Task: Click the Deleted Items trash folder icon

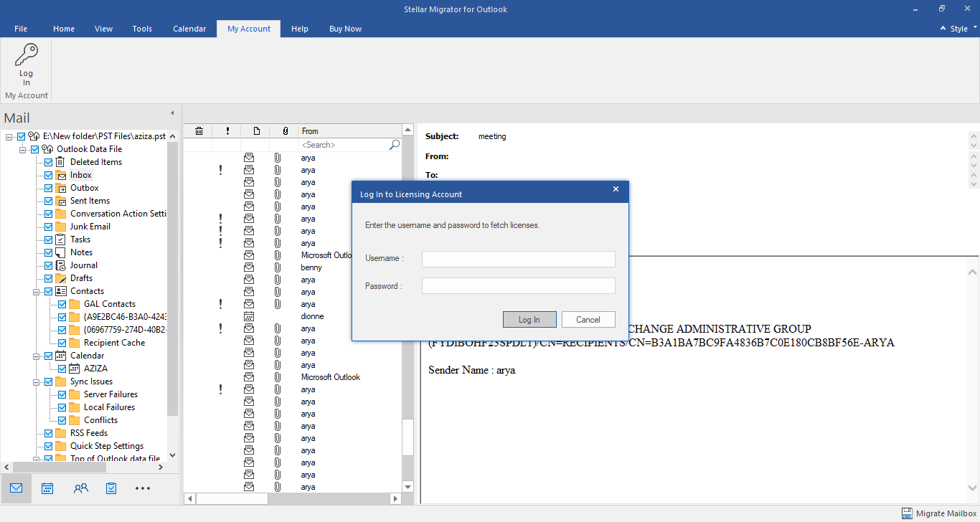Action: pos(61,162)
